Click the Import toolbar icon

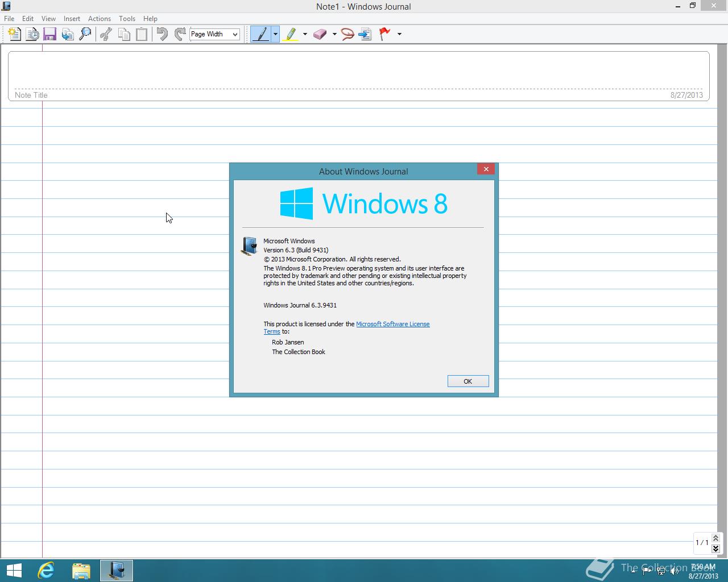click(68, 34)
